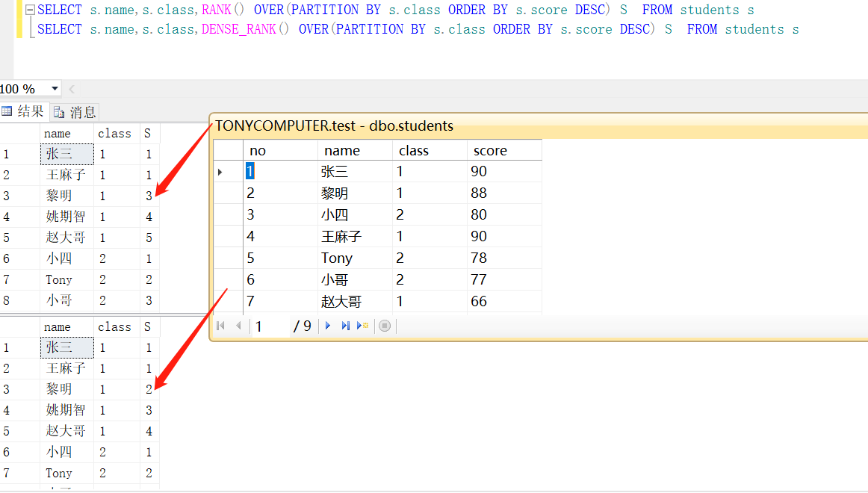
Task: Select row header 5 in the RANK result grid
Action: pos(20,238)
